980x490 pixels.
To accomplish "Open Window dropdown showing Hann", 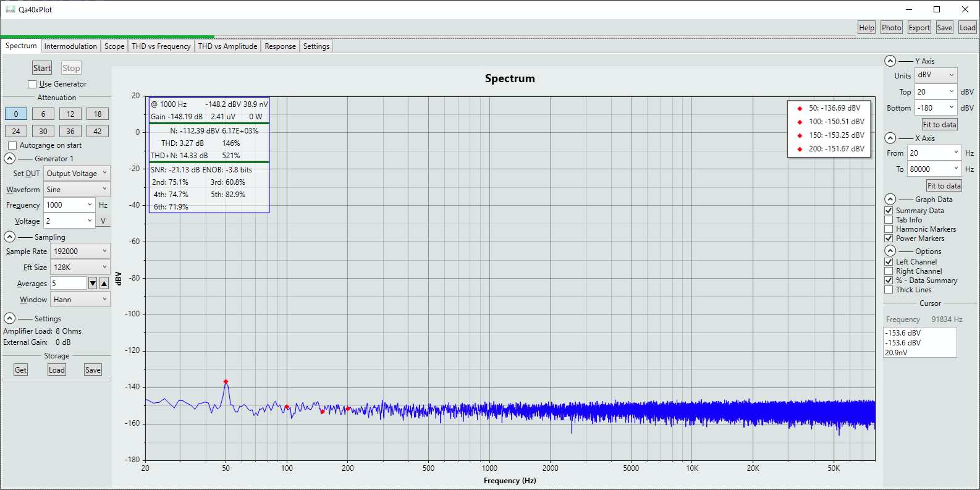I will tap(80, 299).
